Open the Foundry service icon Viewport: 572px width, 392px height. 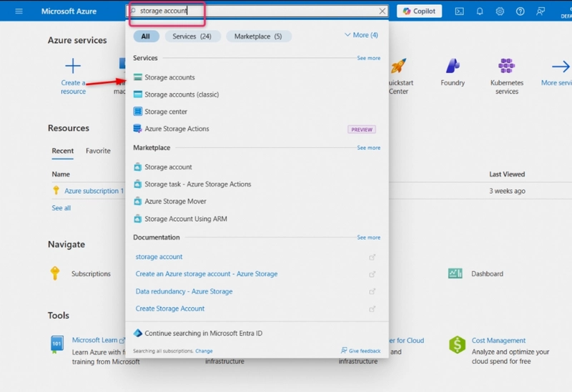[453, 67]
